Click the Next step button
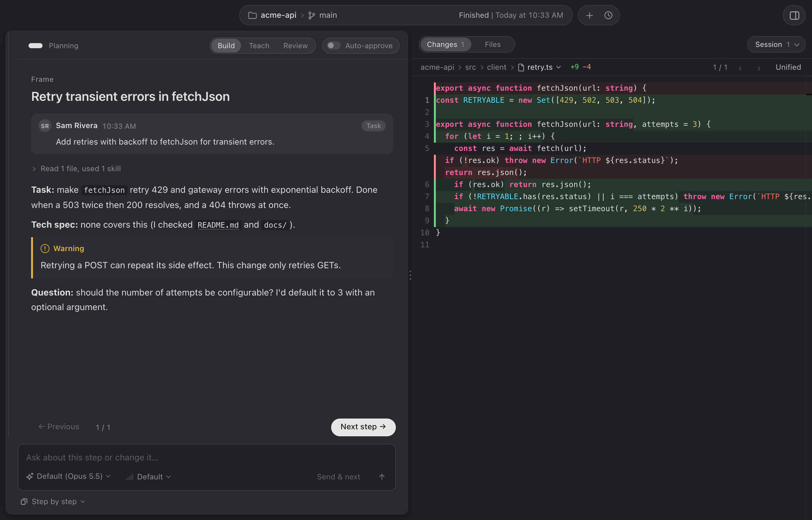 click(x=363, y=427)
